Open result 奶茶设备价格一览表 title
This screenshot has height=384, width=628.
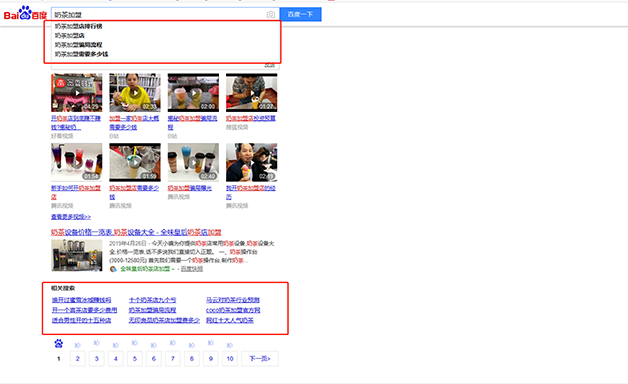pyautogui.click(x=136, y=232)
